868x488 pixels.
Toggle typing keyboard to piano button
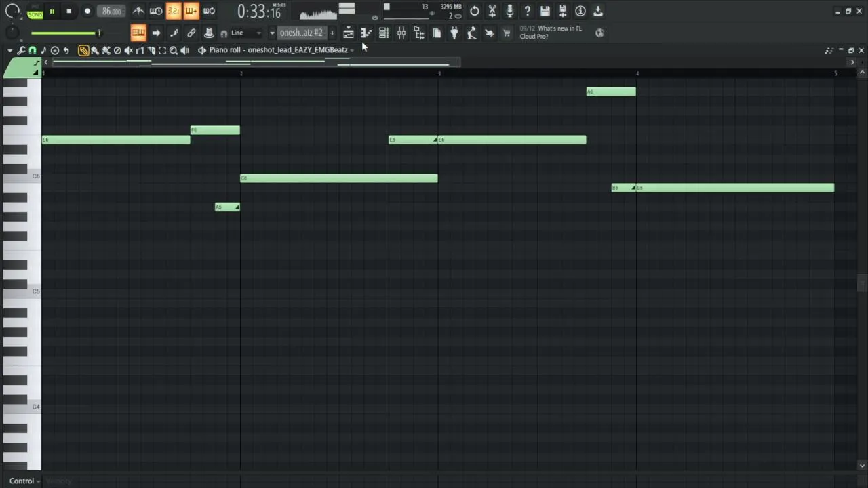point(138,33)
